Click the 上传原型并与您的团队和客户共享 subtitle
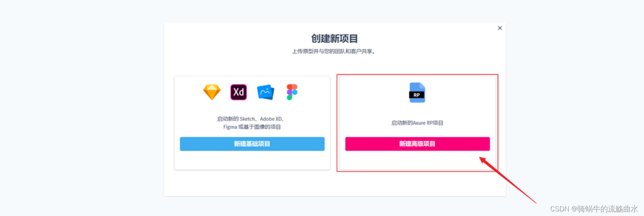This screenshot has height=216, width=644. (x=334, y=51)
